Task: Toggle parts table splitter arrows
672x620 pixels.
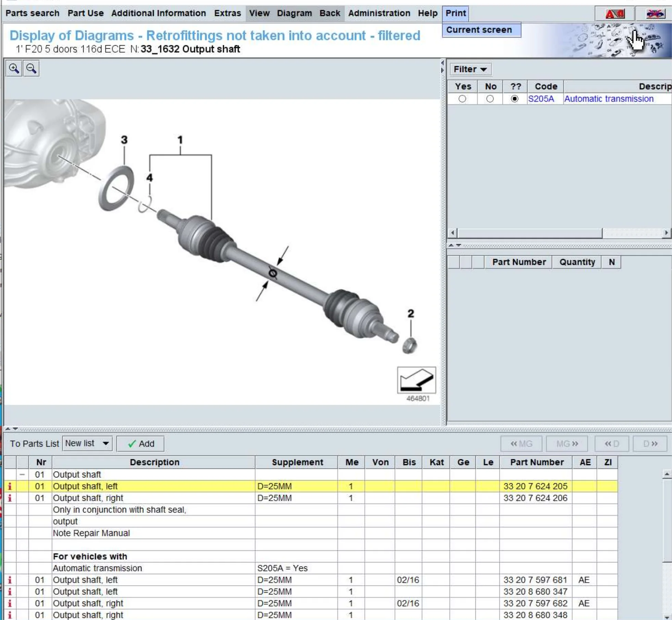Action: (x=11, y=429)
